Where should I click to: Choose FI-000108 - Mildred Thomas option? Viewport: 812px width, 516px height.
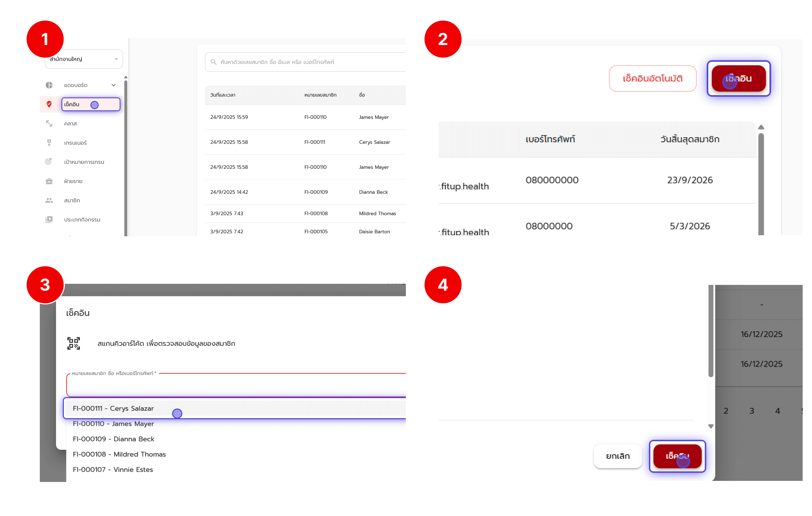(x=119, y=454)
